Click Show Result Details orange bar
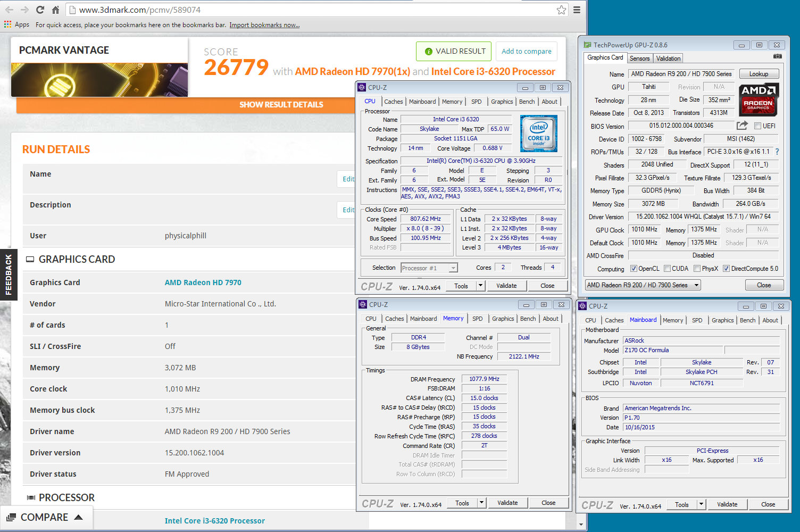Screen dimensions: 800x532 coord(281,105)
